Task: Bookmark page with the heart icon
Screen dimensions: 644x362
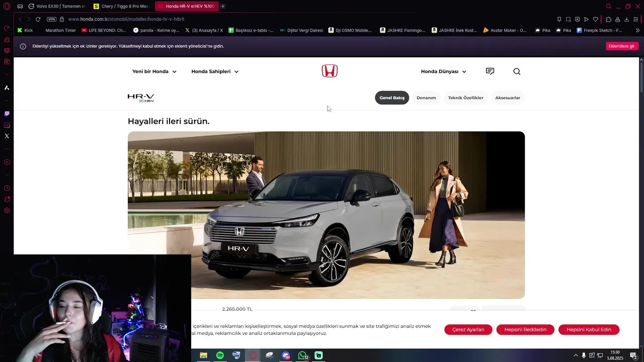Action: [595, 19]
